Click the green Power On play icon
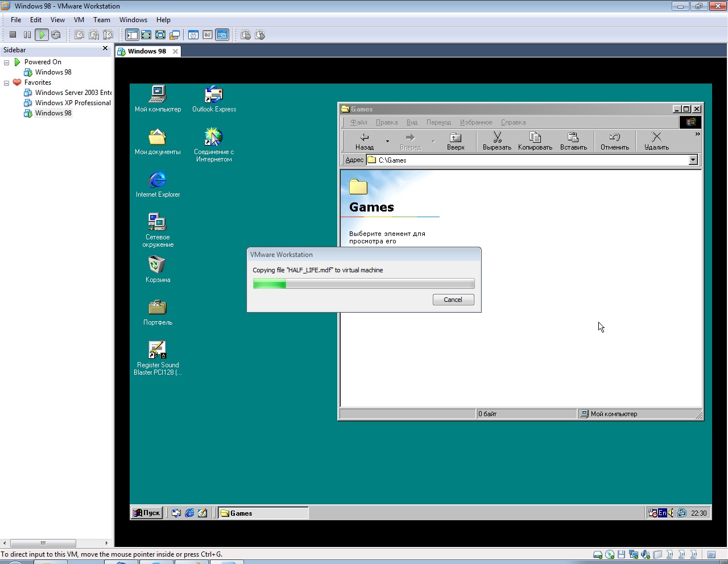 (42, 35)
